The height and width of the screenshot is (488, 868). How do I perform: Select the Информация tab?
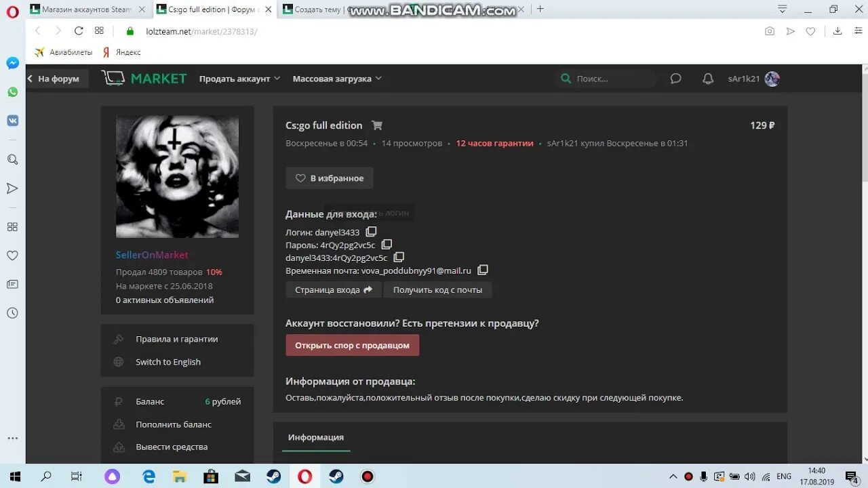pyautogui.click(x=316, y=437)
